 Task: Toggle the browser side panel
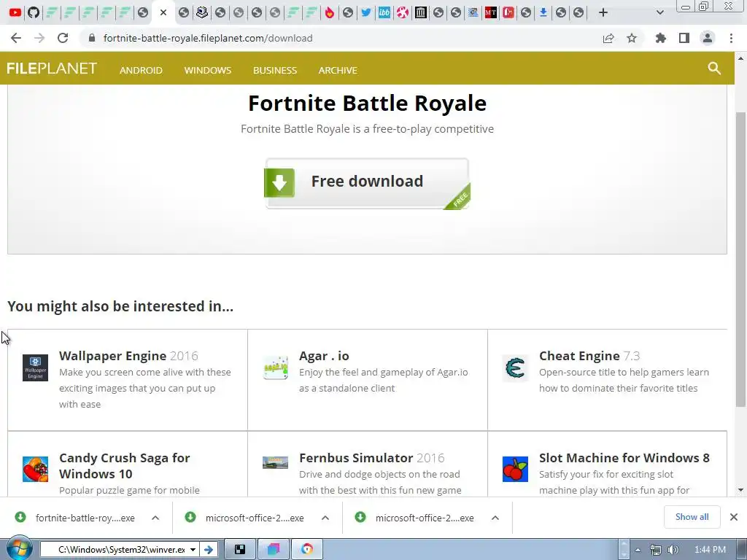point(684,38)
